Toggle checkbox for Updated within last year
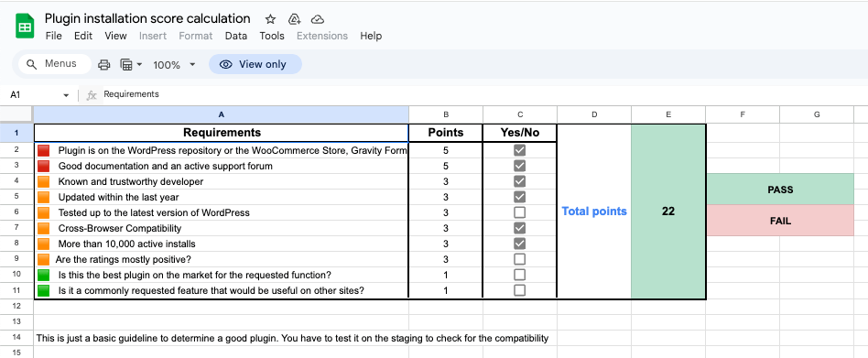Screen dimensions: 868x358 (x=520, y=197)
